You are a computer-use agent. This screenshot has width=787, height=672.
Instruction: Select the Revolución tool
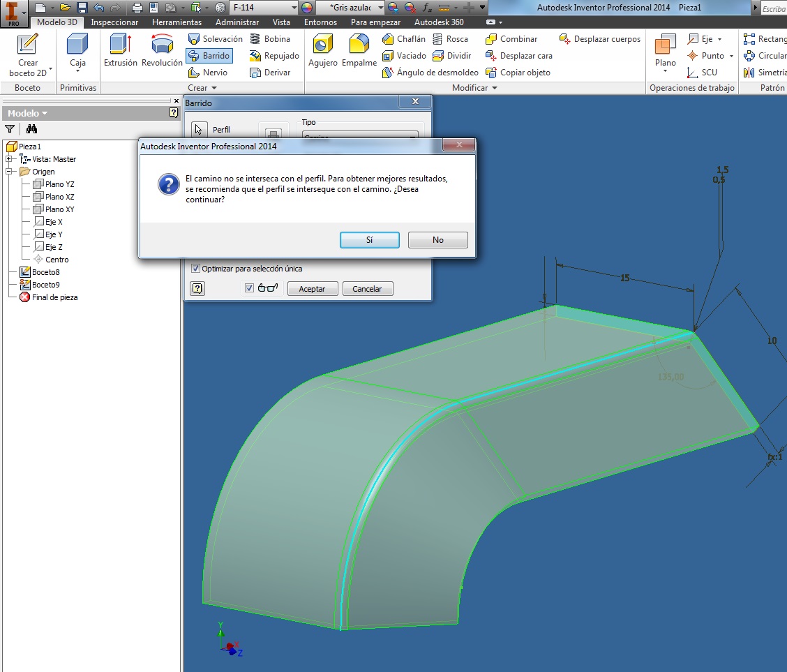pos(162,50)
